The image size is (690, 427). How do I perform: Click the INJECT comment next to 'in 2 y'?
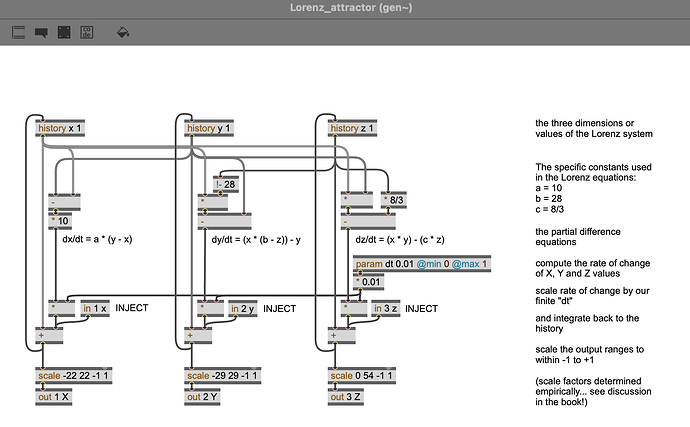(x=279, y=309)
